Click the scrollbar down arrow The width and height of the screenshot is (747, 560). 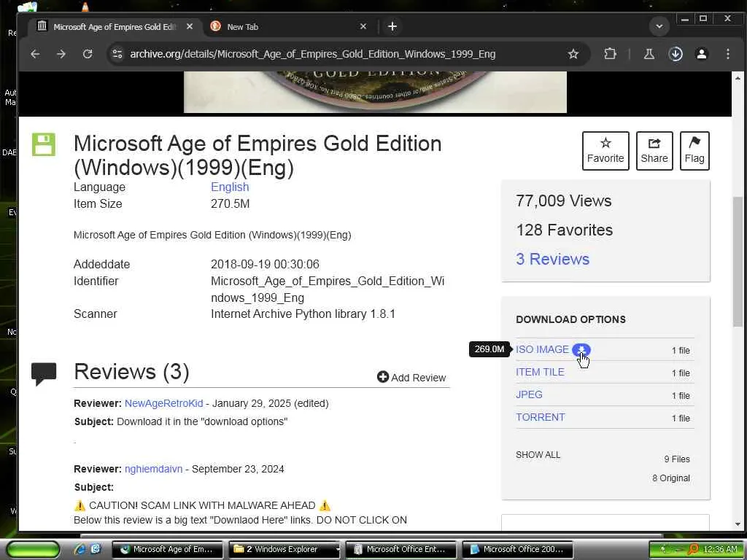pos(738,524)
